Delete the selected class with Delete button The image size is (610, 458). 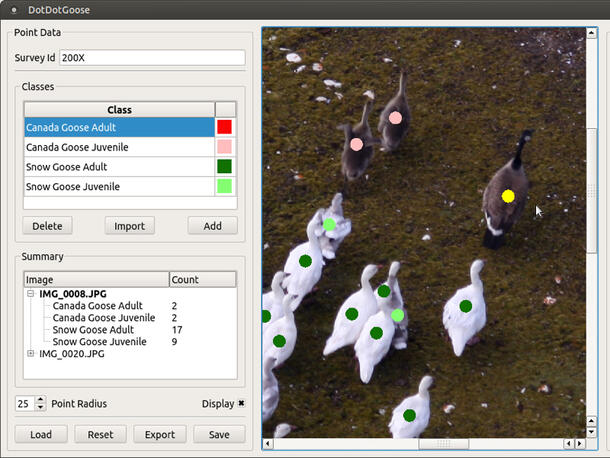[x=47, y=226]
